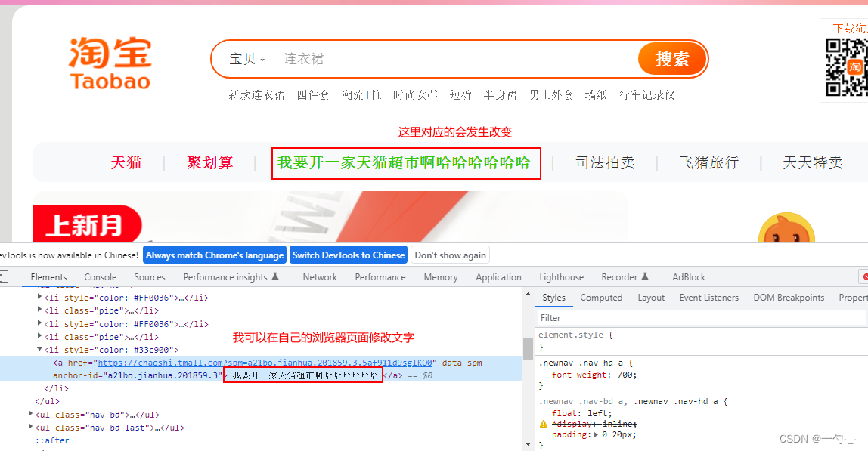Expand the first li class pipe node
This screenshot has width=868, height=451.
coord(39,310)
